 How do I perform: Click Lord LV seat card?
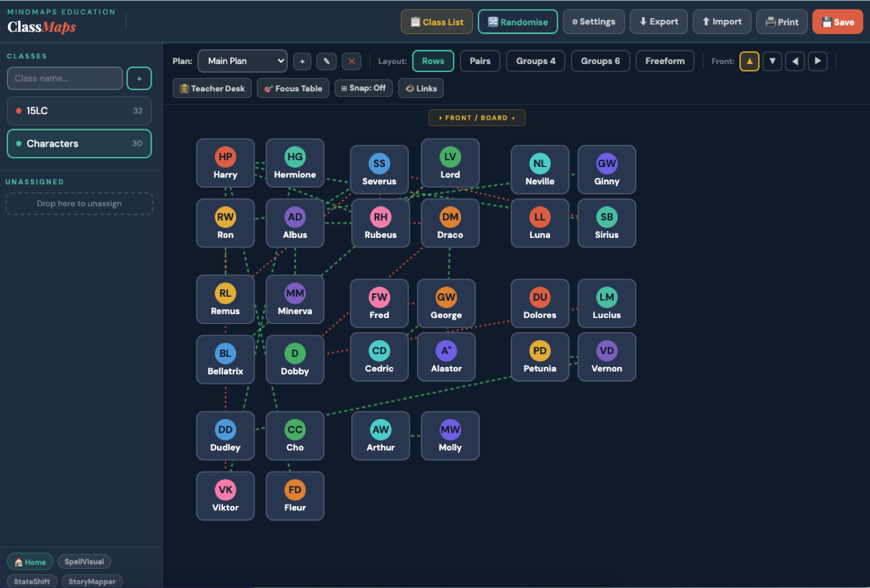450,163
